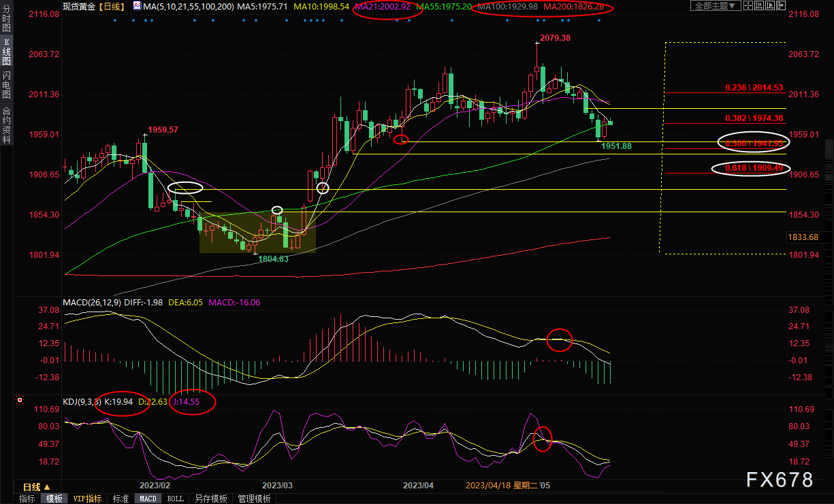
Task: Click the 管理模板 button
Action: tap(254, 499)
